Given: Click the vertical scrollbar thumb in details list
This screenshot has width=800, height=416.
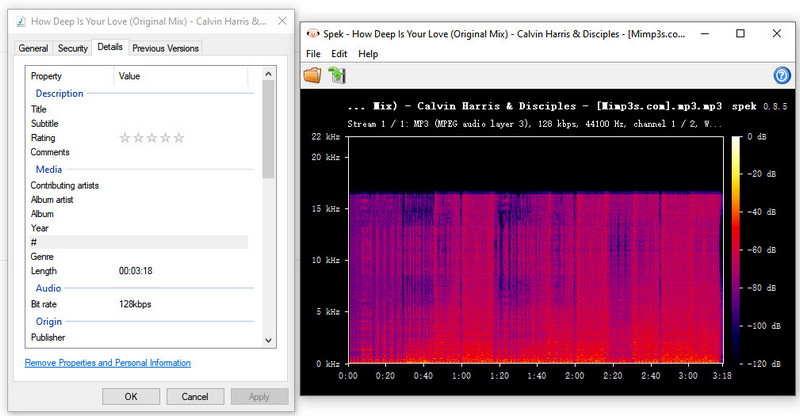Looking at the screenshot, I should click(x=268, y=129).
